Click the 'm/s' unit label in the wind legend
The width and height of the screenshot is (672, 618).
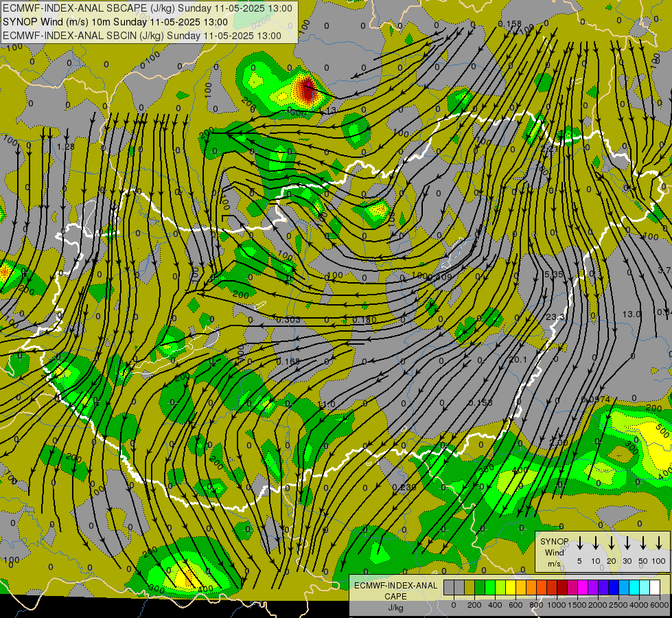(x=554, y=564)
